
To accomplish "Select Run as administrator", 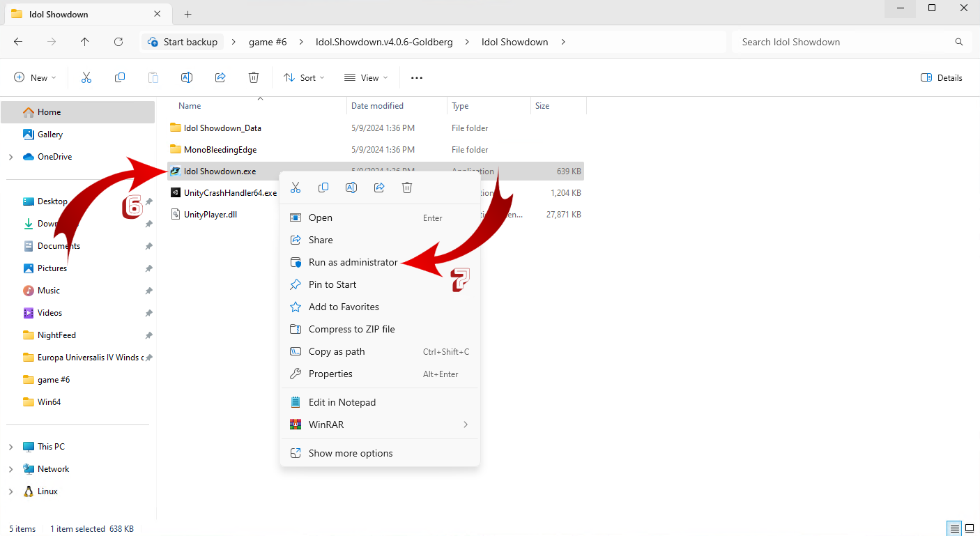I will pos(353,262).
